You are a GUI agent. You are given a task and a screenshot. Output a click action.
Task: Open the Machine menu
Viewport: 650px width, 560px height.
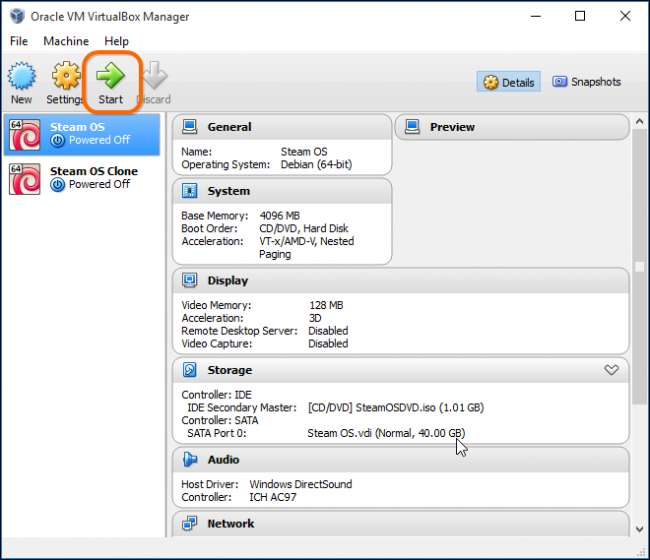(x=66, y=41)
